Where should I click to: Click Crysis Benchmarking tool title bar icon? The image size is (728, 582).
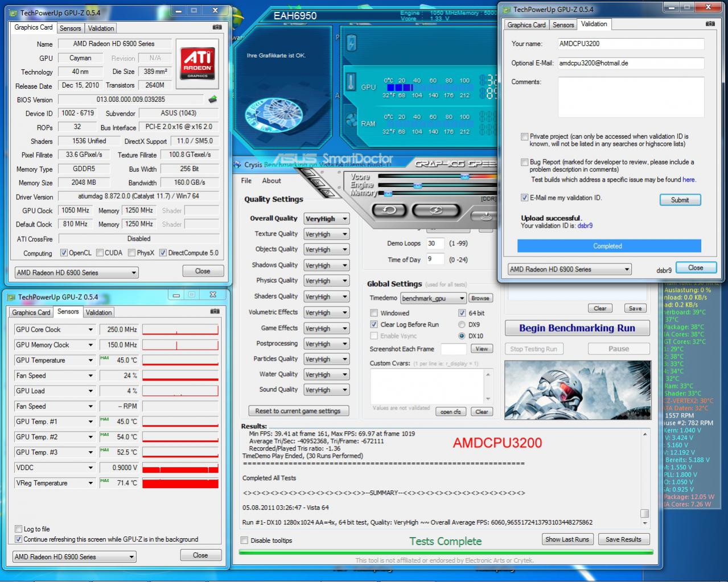point(238,165)
